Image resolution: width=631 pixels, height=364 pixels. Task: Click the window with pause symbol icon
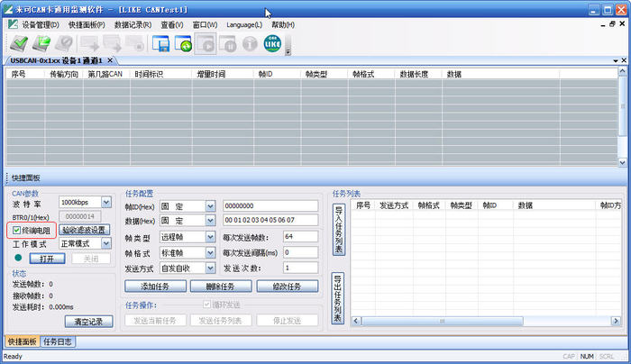(227, 43)
